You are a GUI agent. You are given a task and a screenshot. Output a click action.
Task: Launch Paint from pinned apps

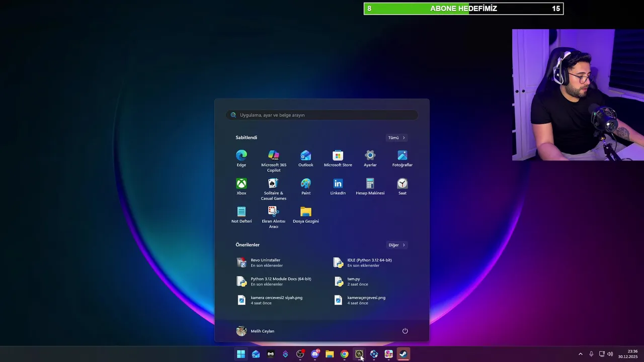306,187
